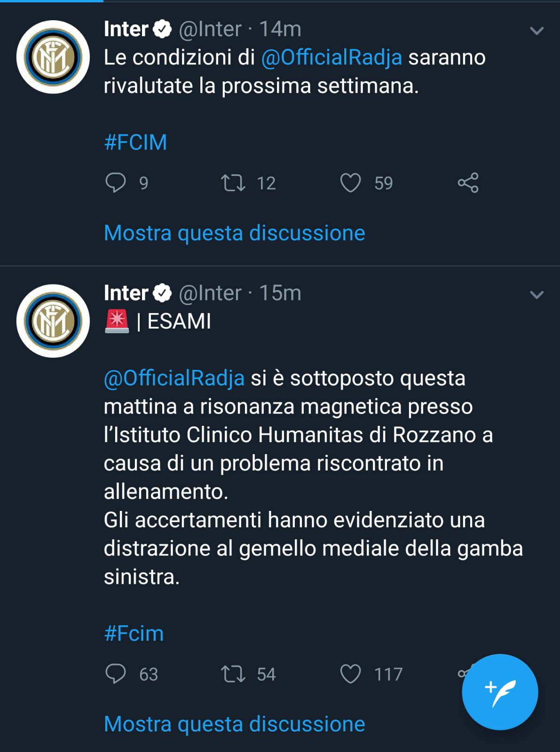Open Inter avatar on ESAMI tweet
The height and width of the screenshot is (752, 560).
(53, 321)
